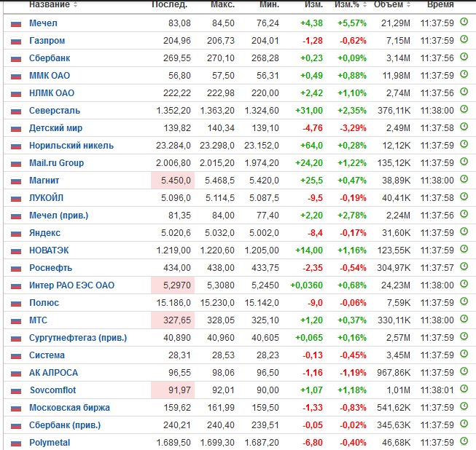Click the clock icon in the Магнит row

[x=464, y=179]
